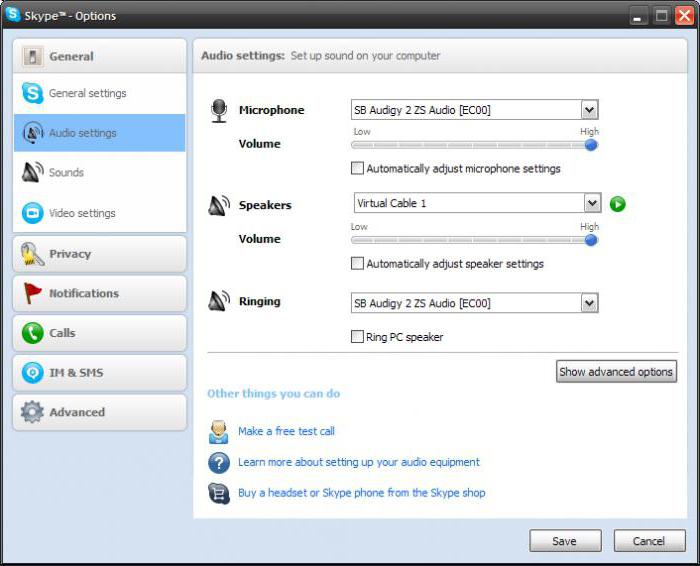Minimize the Skype Options window
Image resolution: width=700 pixels, height=566 pixels.
[x=639, y=17]
